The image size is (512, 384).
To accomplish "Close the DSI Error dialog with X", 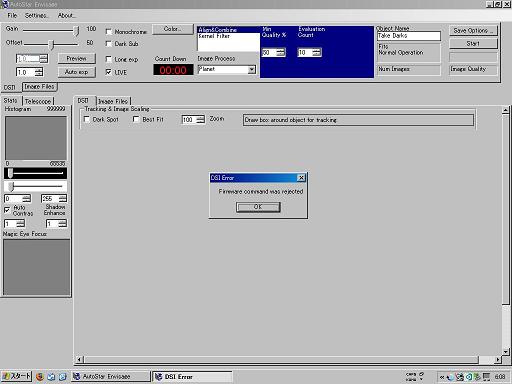I will click(301, 178).
